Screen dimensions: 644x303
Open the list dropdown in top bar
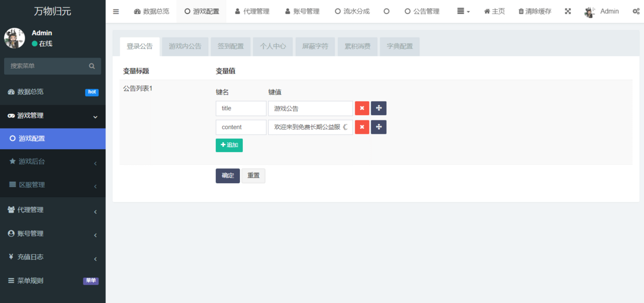pyautogui.click(x=463, y=11)
